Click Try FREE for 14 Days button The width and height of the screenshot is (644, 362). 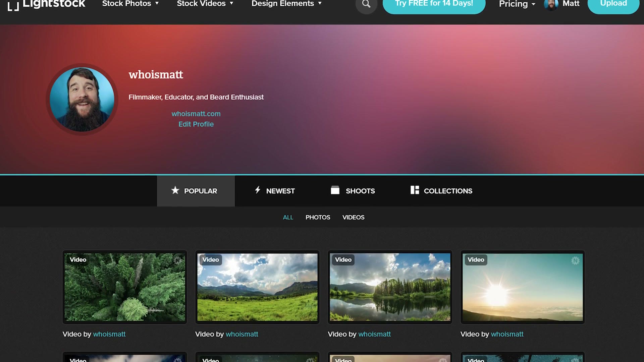[x=434, y=4]
